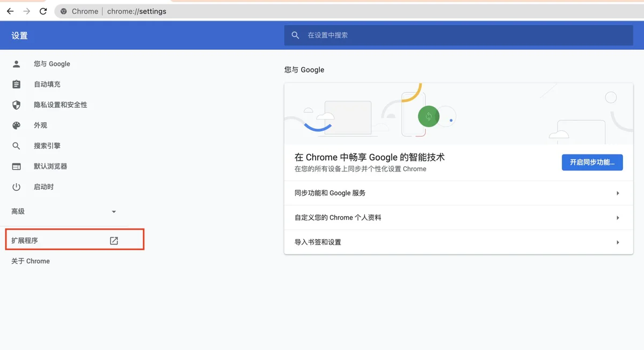Open 自定义您的 Chrome 个人资料 row
Screen dimensions: 644x350
458,218
